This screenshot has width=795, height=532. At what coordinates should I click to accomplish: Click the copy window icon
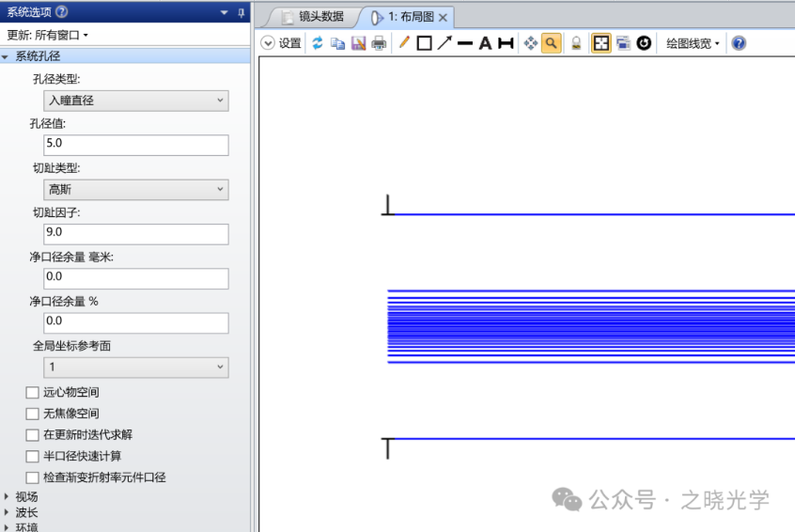(337, 43)
